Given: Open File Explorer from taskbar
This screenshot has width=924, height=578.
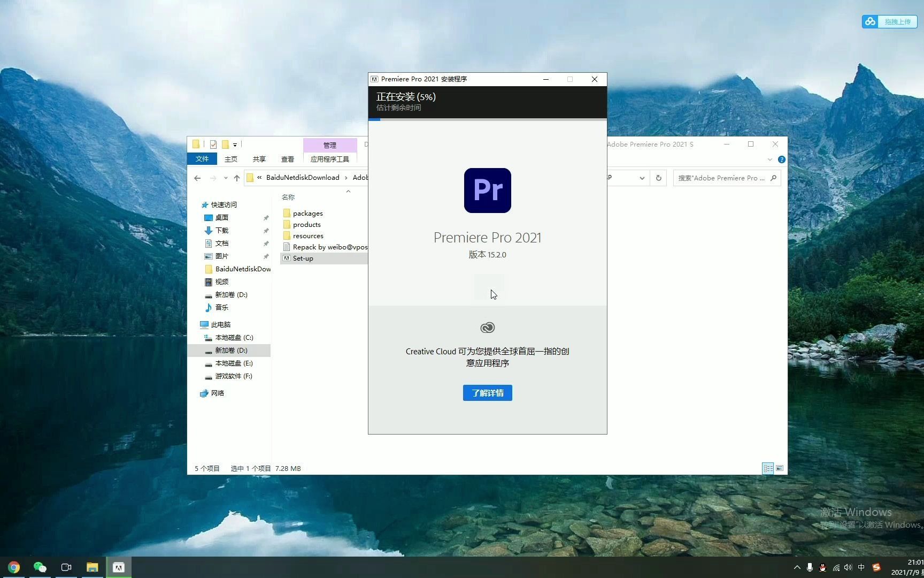Looking at the screenshot, I should (93, 567).
